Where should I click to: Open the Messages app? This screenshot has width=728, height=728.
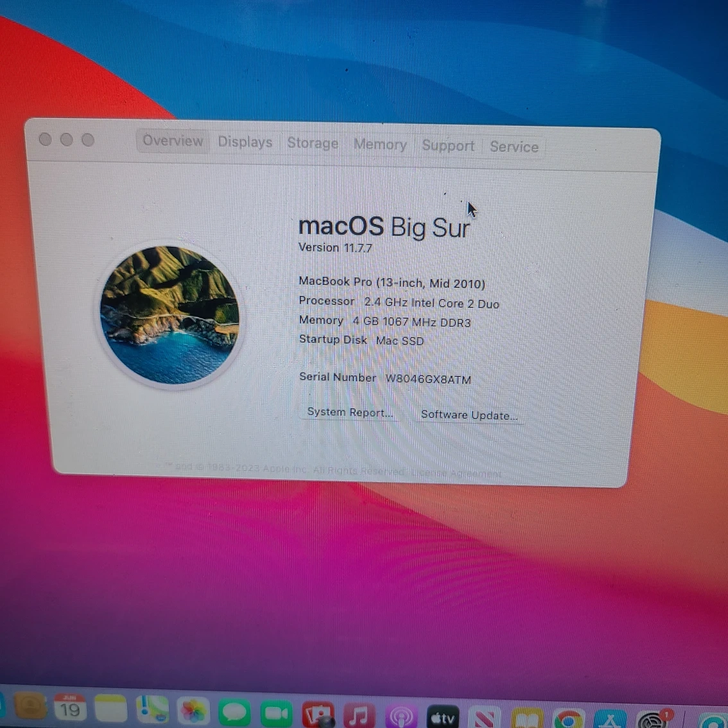(234, 712)
